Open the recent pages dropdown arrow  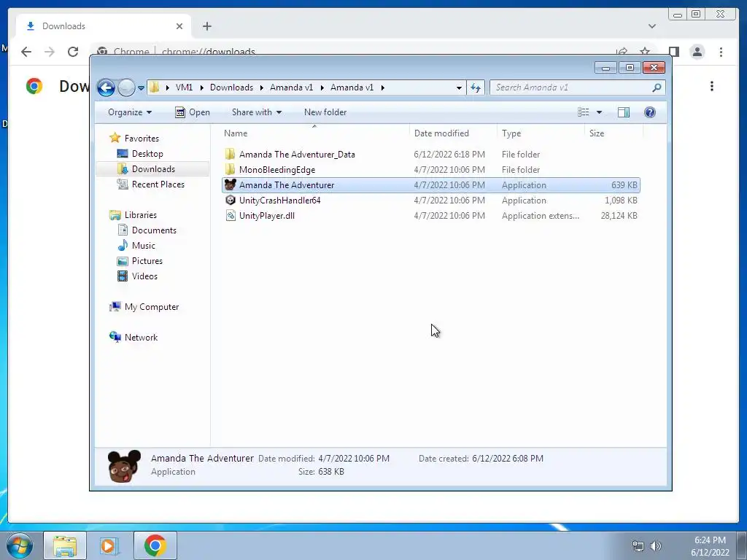coord(141,88)
